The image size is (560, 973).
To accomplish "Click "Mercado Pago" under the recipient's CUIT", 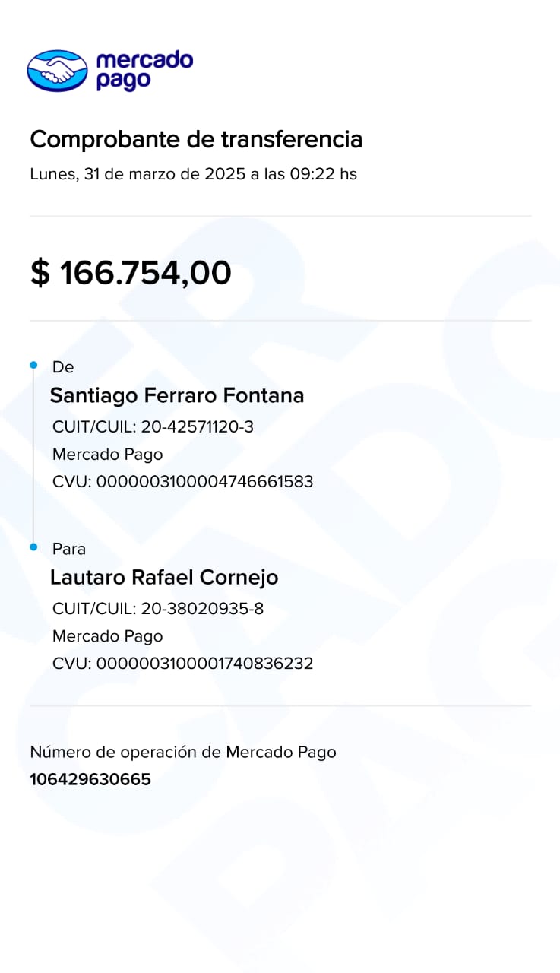I will click(x=107, y=636).
